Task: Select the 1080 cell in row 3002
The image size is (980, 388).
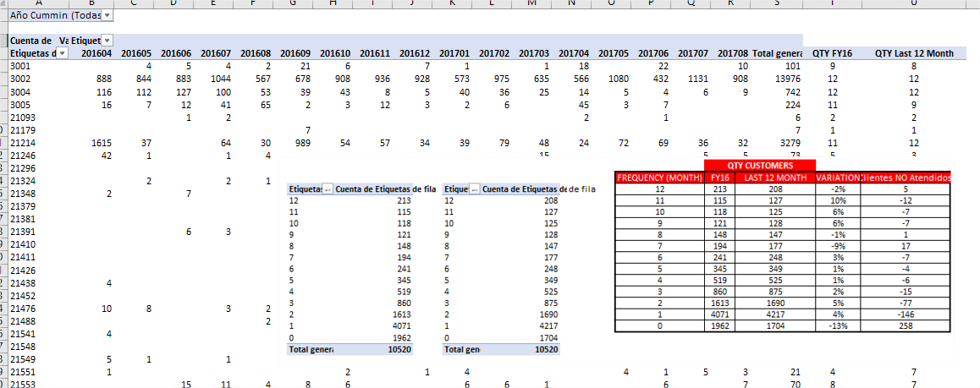Action: click(618, 79)
